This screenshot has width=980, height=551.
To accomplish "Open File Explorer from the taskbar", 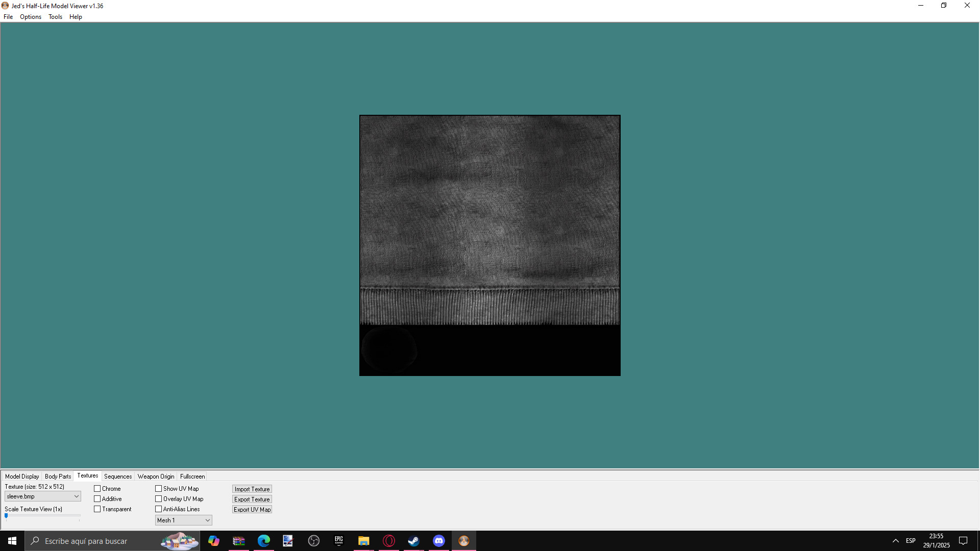I will (x=363, y=541).
